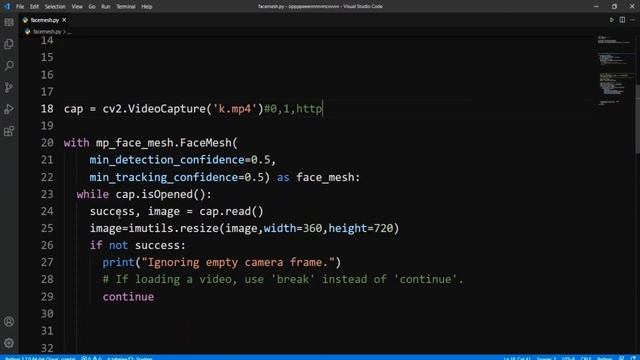
Task: Open the File menu
Action: (x=20, y=7)
